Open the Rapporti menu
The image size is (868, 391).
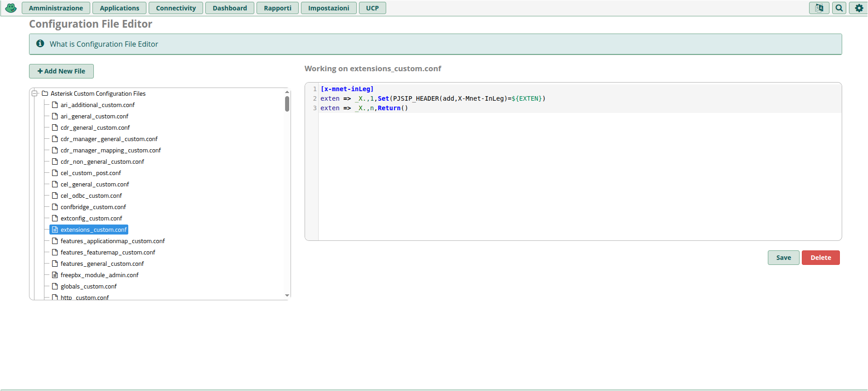click(277, 8)
